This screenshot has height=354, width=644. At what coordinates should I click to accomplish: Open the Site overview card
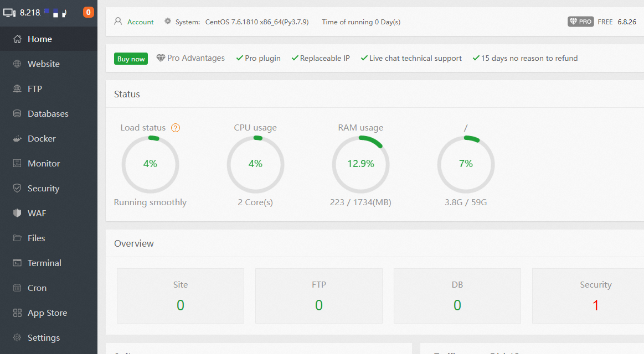(181, 296)
